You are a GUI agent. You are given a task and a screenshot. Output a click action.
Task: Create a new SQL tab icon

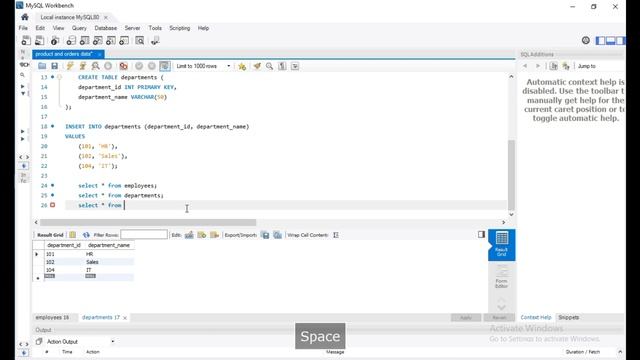pyautogui.click(x=26, y=40)
